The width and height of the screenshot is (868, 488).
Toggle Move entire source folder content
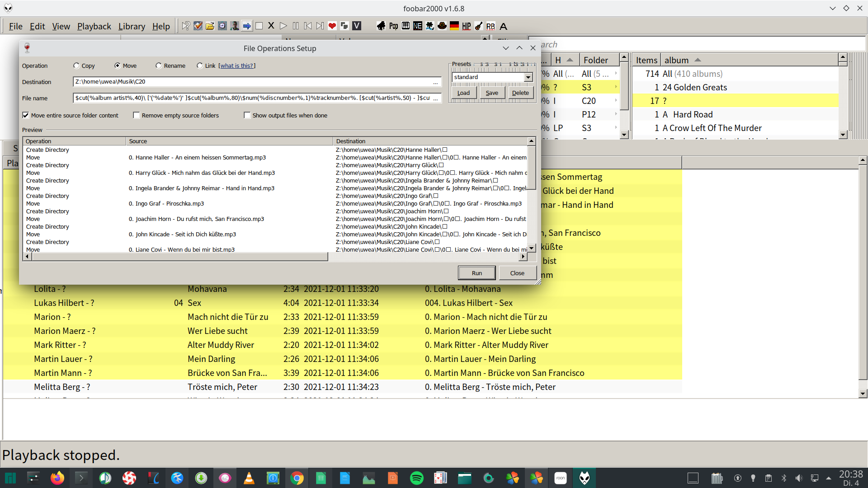(26, 115)
